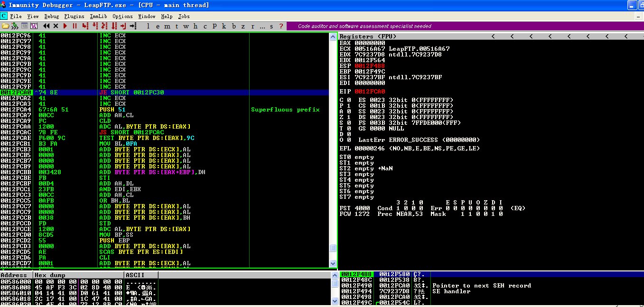
Task: Show Breakpoints with 'b' button
Action: tap(233, 26)
